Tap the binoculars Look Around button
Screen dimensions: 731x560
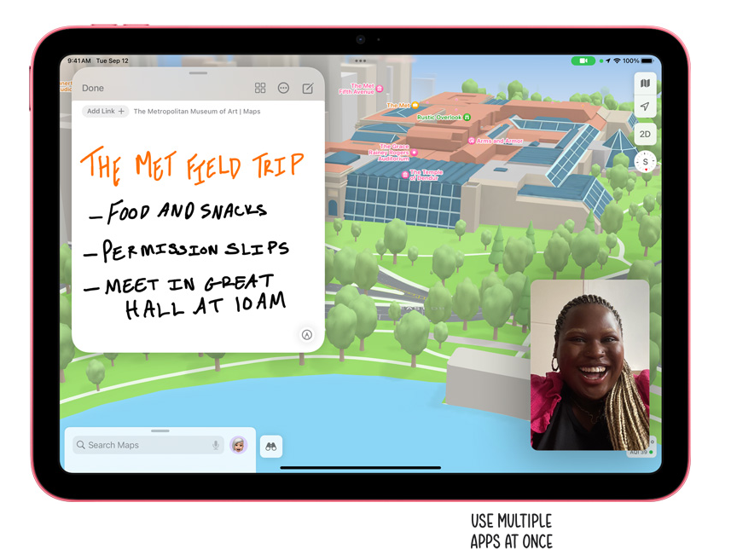[x=271, y=447]
